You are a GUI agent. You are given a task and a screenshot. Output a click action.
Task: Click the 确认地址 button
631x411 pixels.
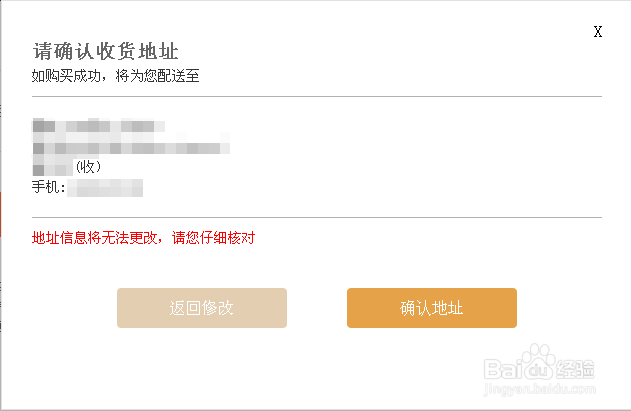[x=431, y=308]
